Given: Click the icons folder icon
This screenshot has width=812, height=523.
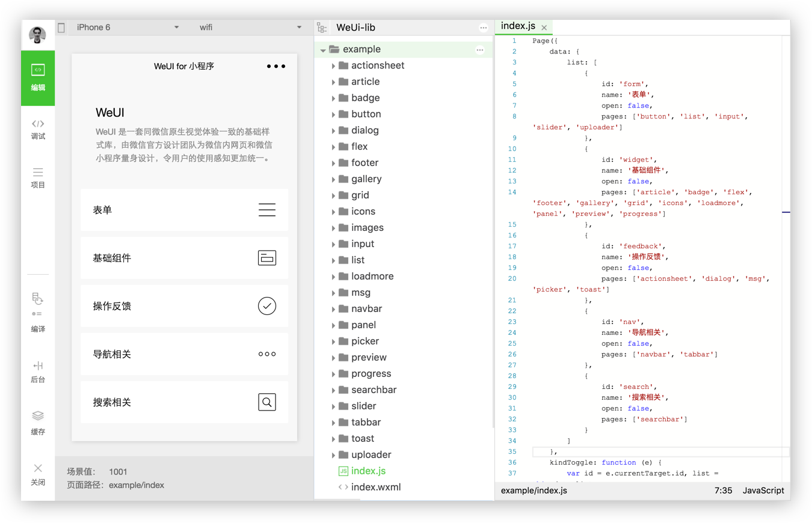Looking at the screenshot, I should [343, 211].
